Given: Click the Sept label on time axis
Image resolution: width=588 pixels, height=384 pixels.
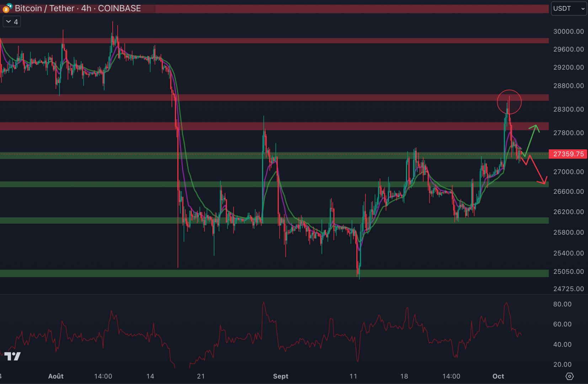Looking at the screenshot, I should pos(280,376).
